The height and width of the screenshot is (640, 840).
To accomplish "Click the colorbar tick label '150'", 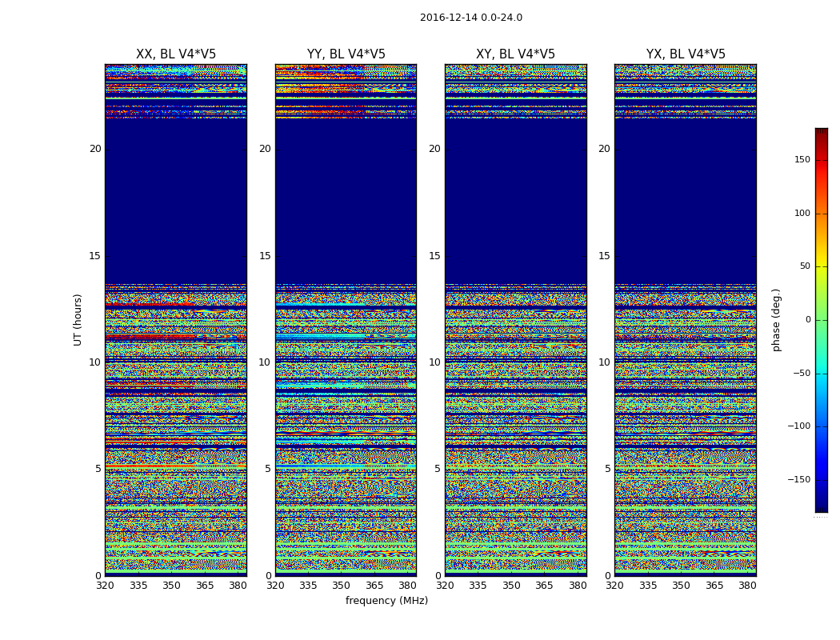I will tap(802, 159).
